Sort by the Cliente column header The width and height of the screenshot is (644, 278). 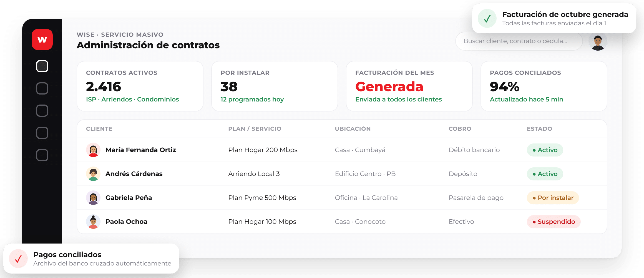pos(99,129)
